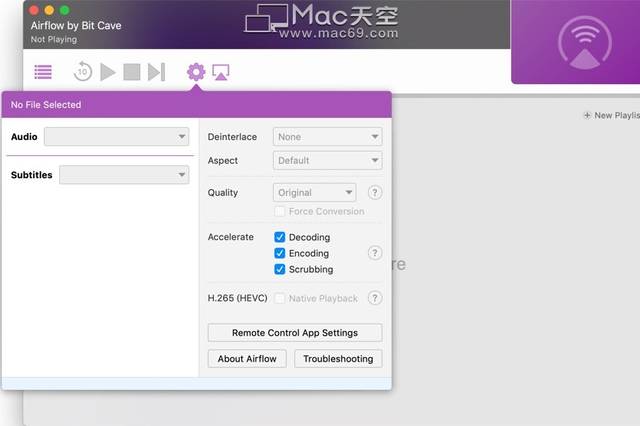Click the green zoom window button

pyautogui.click(x=64, y=10)
